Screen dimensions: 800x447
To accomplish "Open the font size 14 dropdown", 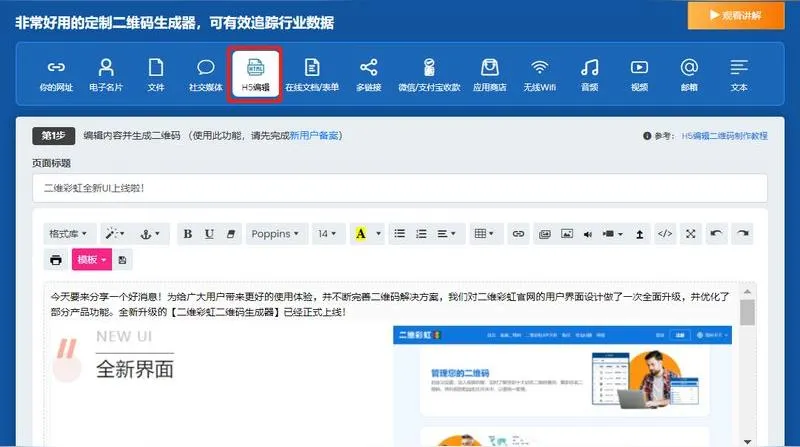I will (326, 234).
